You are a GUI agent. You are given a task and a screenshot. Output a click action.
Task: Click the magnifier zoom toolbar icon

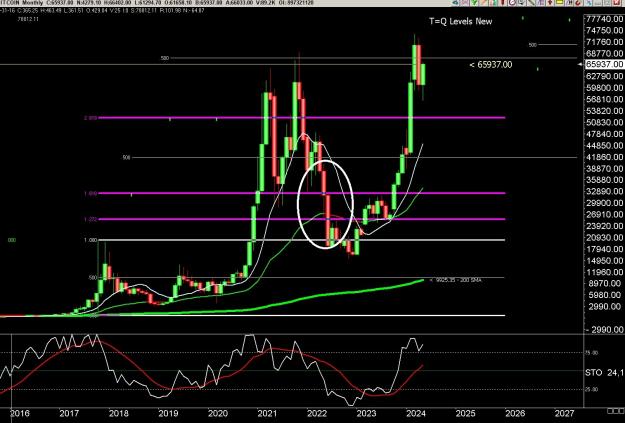pos(521,2)
